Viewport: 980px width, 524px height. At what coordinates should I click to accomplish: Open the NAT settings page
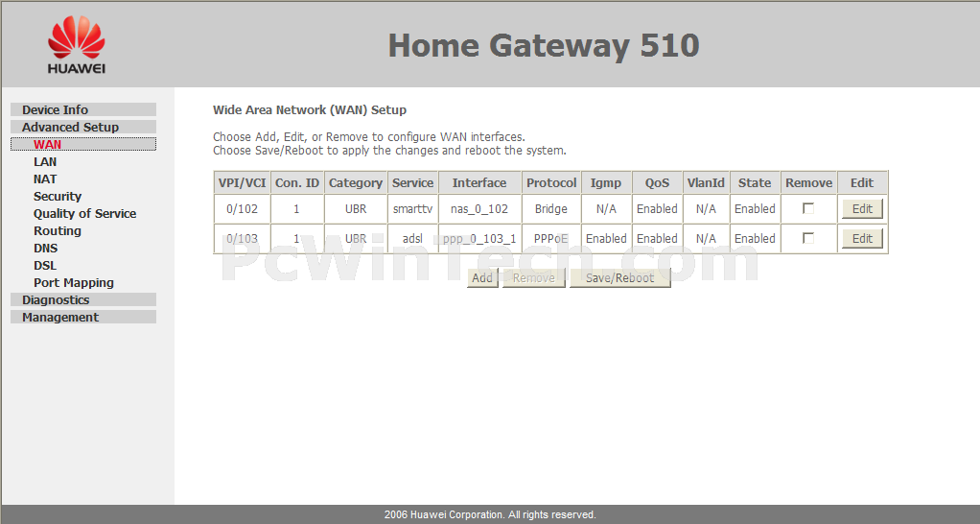coord(45,179)
